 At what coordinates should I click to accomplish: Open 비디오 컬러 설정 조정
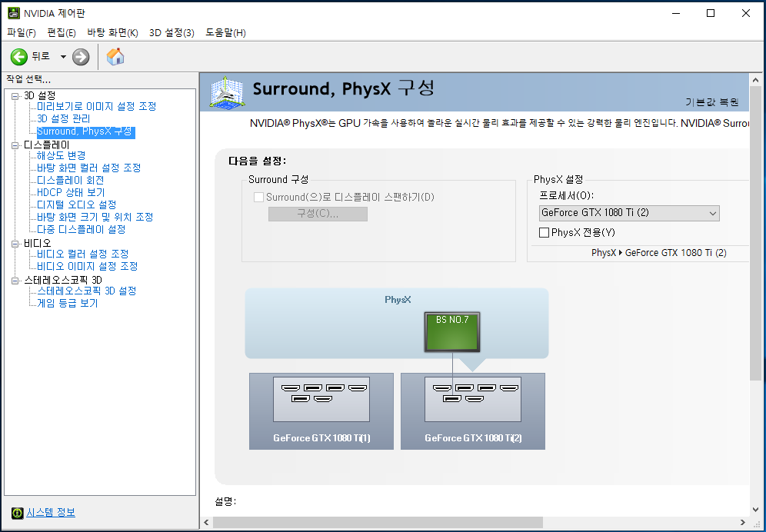click(x=83, y=254)
